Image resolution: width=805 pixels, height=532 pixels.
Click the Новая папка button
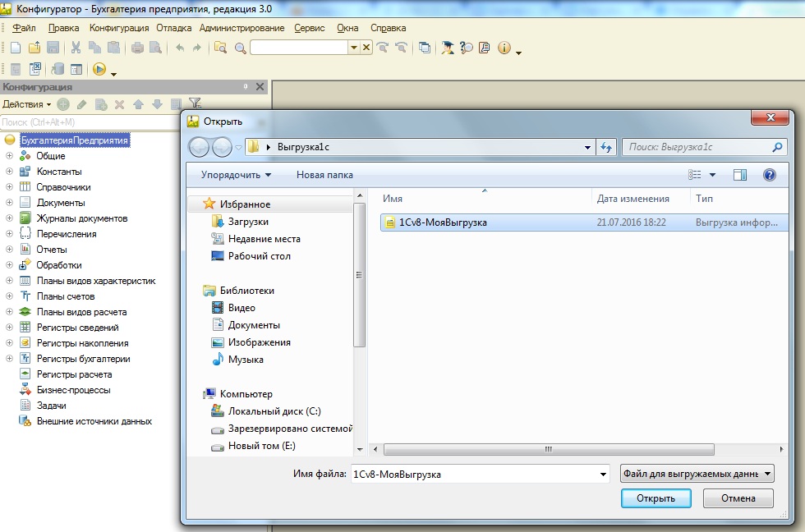(x=324, y=175)
